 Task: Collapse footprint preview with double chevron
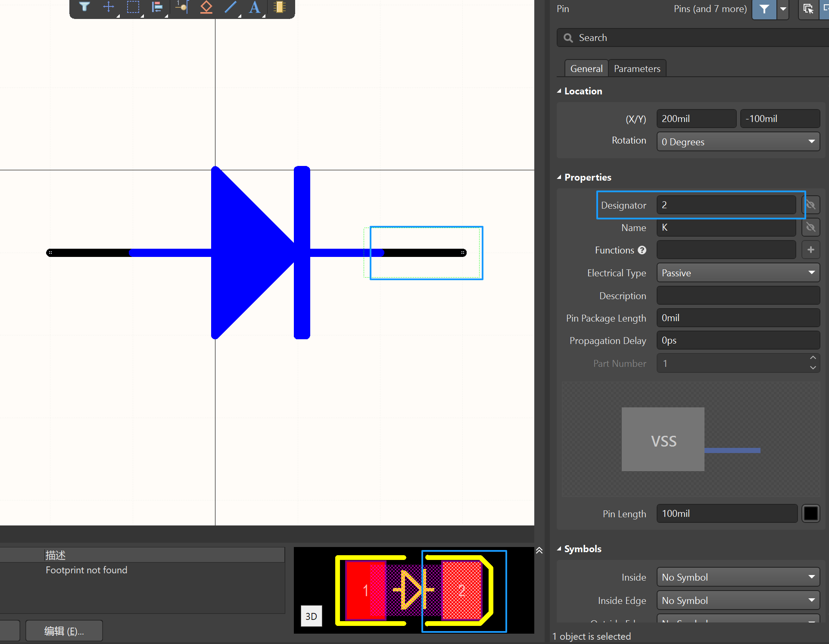539,550
